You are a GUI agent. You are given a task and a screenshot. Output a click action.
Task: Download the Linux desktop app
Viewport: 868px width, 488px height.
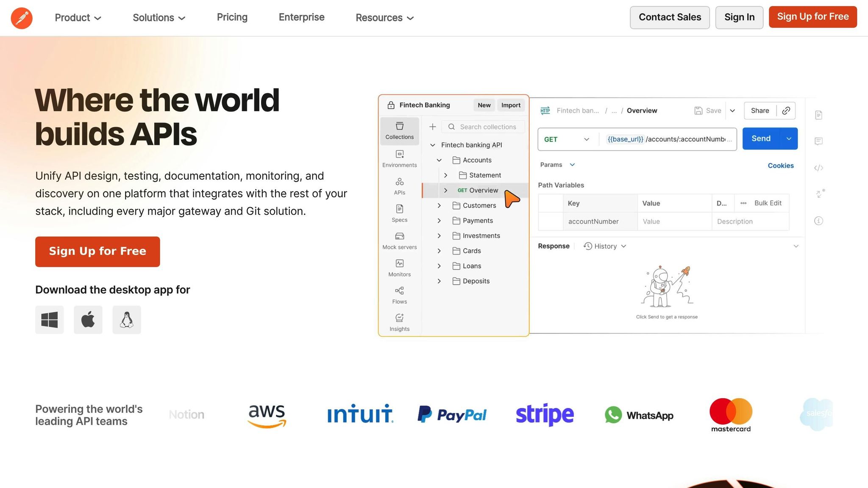click(x=127, y=320)
